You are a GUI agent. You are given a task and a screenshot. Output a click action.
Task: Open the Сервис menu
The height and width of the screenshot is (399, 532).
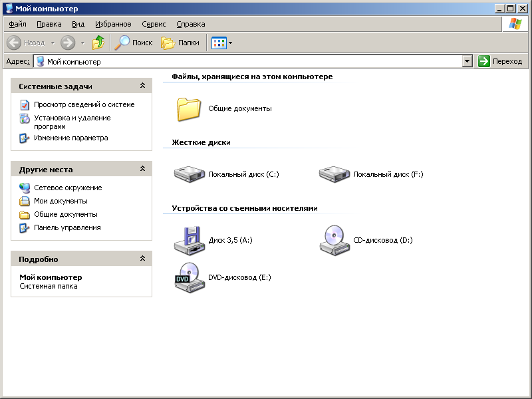pyautogui.click(x=154, y=24)
